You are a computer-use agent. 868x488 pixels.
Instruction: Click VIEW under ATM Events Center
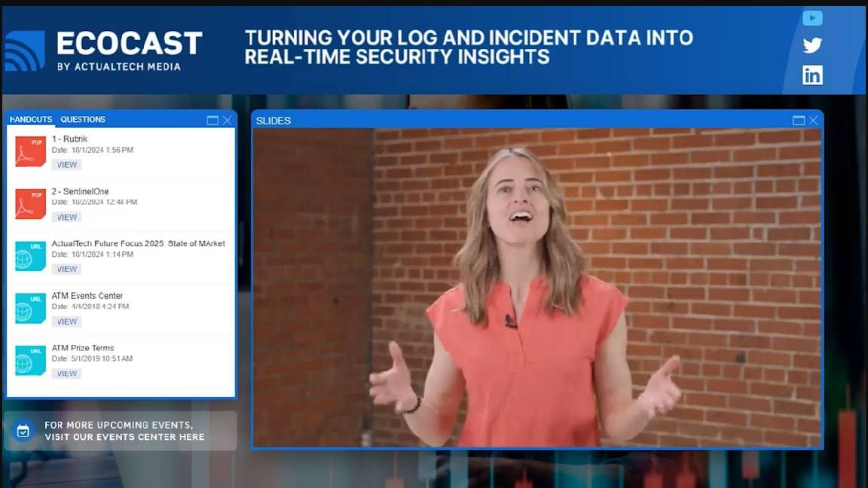point(66,321)
